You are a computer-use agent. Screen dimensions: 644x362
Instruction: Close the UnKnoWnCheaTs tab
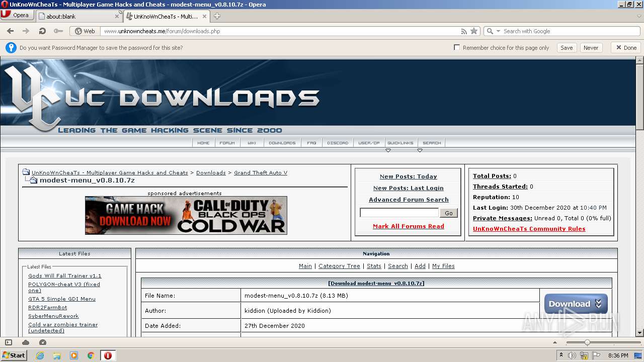pyautogui.click(x=204, y=16)
